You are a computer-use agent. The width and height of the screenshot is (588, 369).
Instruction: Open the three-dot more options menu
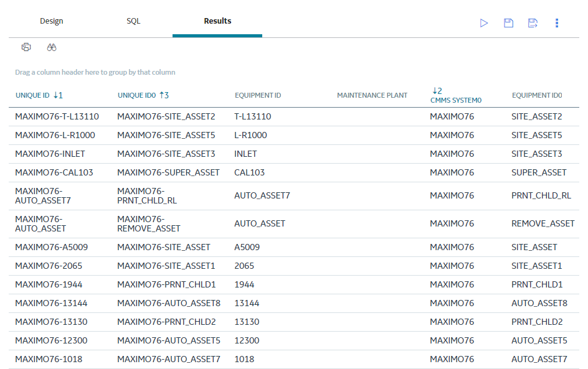[557, 23]
